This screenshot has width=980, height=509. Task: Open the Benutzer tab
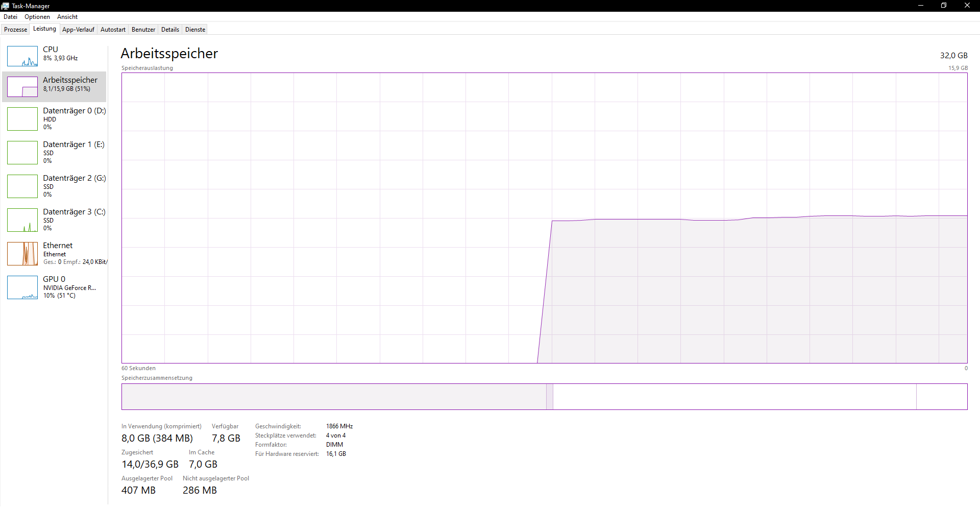coord(143,29)
